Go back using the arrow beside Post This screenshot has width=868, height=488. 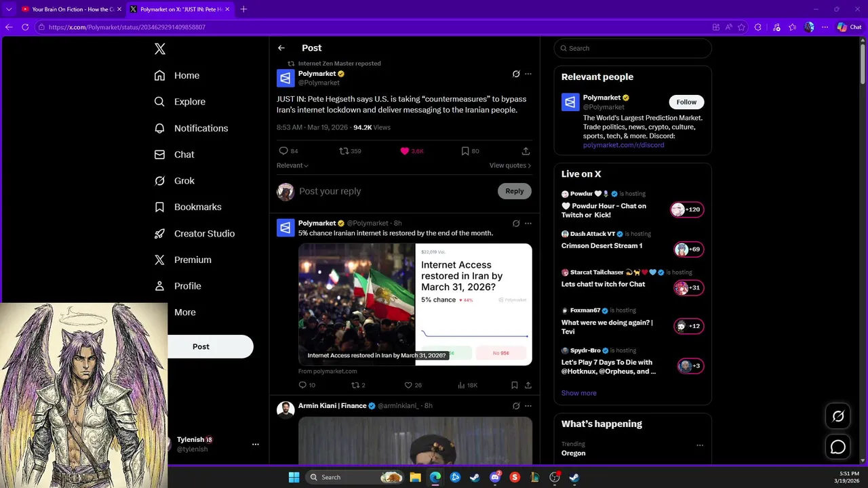pos(281,48)
